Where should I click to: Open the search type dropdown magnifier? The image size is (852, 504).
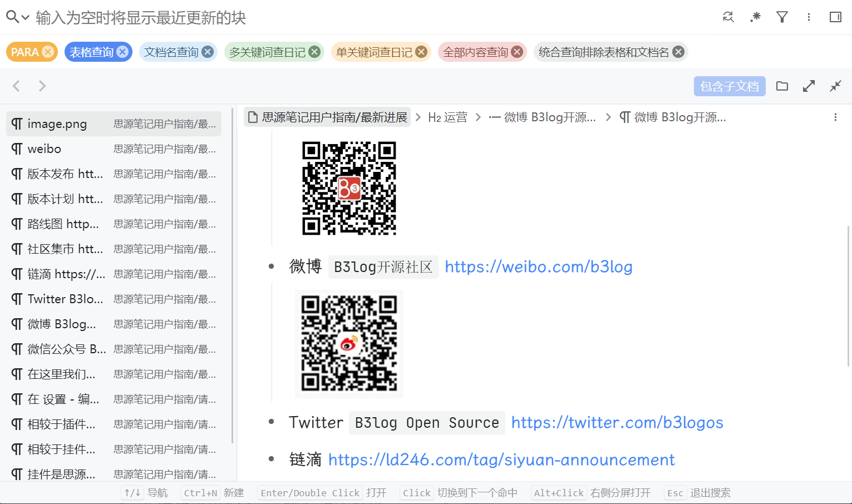point(17,17)
